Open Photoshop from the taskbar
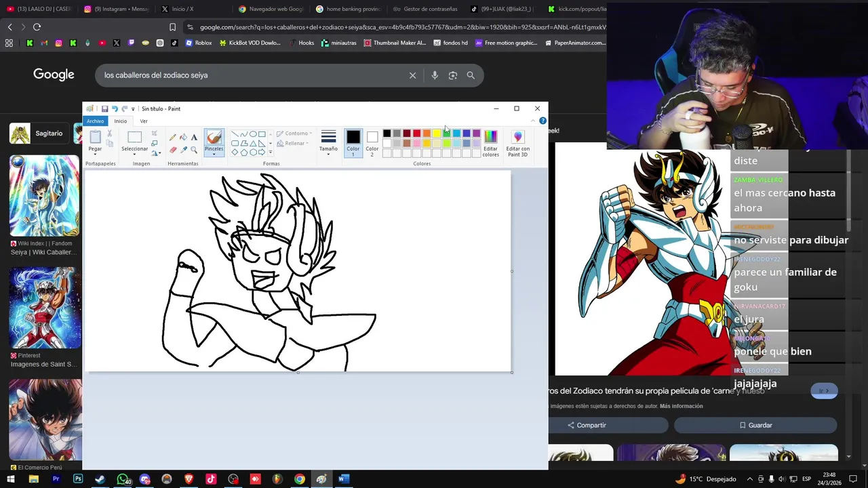The image size is (868, 488). tap(78, 479)
